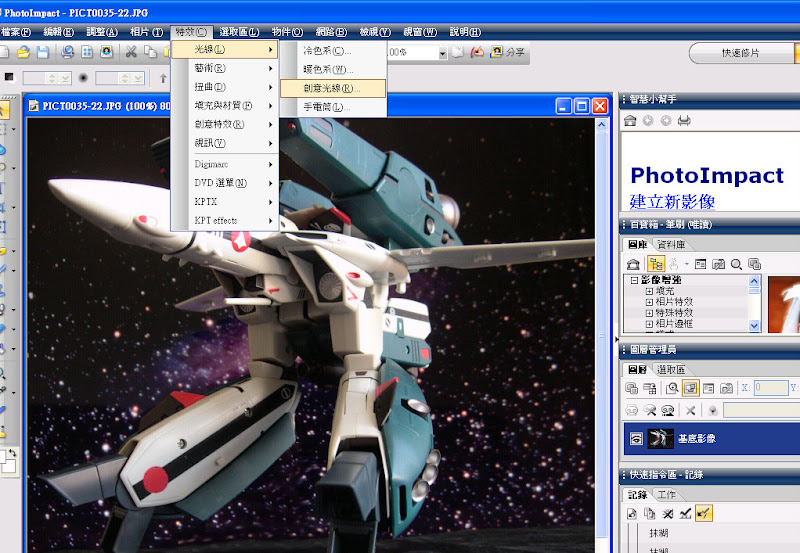The height and width of the screenshot is (553, 800).
Task: Open the 填充與材質 submenu
Action: click(x=225, y=106)
